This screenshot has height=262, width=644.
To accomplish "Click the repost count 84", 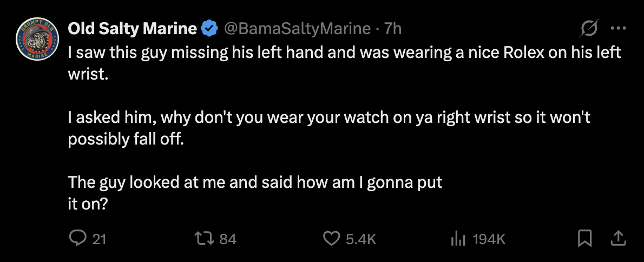I will coord(228,239).
